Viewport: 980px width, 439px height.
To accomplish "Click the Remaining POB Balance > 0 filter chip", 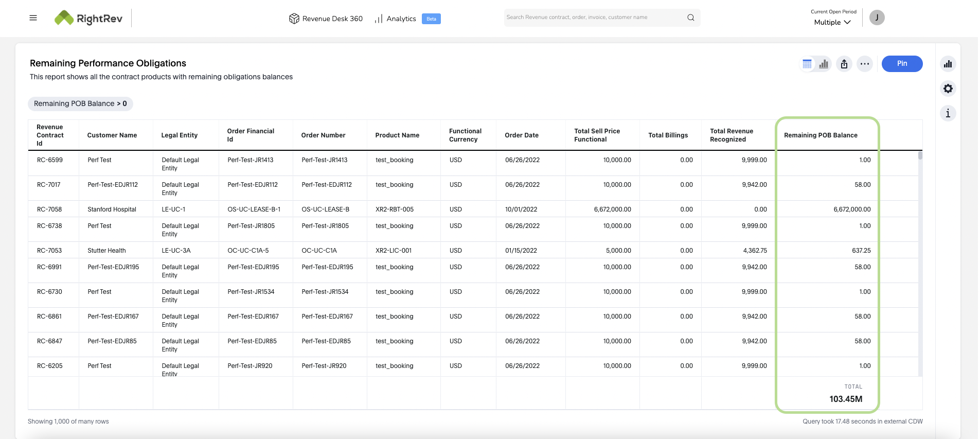I will (80, 103).
